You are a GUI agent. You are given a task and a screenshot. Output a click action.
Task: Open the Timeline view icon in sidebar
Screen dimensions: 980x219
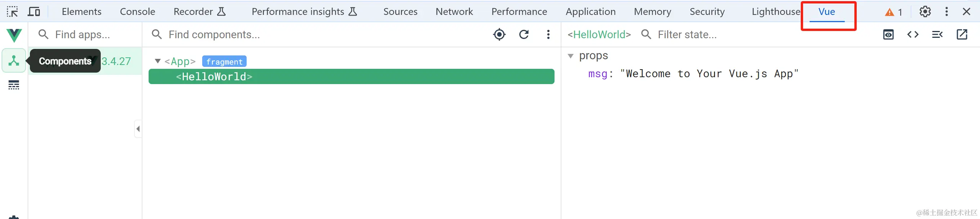[x=14, y=85]
